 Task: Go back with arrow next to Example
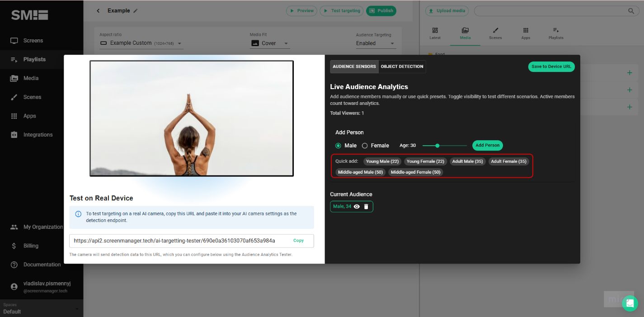(98, 11)
